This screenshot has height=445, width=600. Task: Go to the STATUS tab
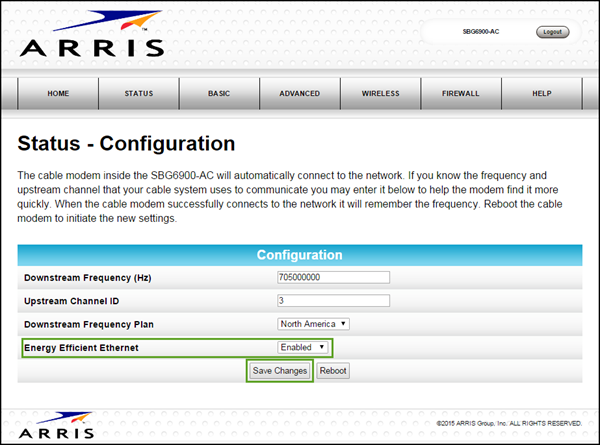(x=138, y=93)
